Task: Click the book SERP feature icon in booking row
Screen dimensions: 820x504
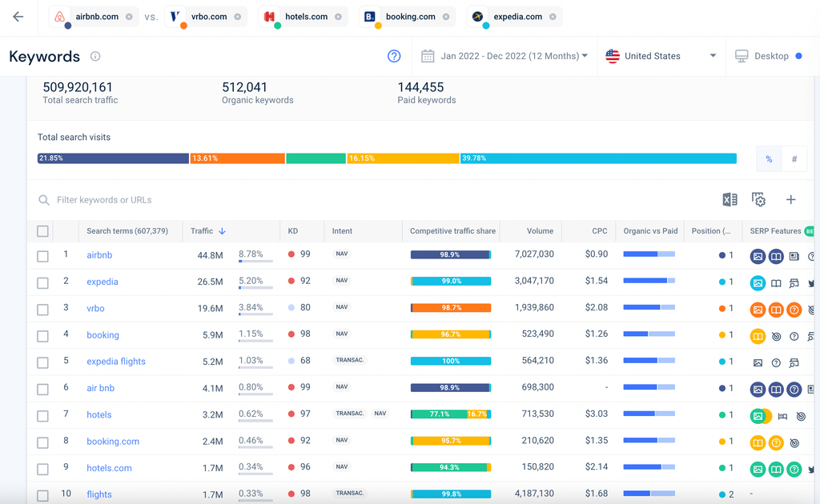Action: click(758, 336)
